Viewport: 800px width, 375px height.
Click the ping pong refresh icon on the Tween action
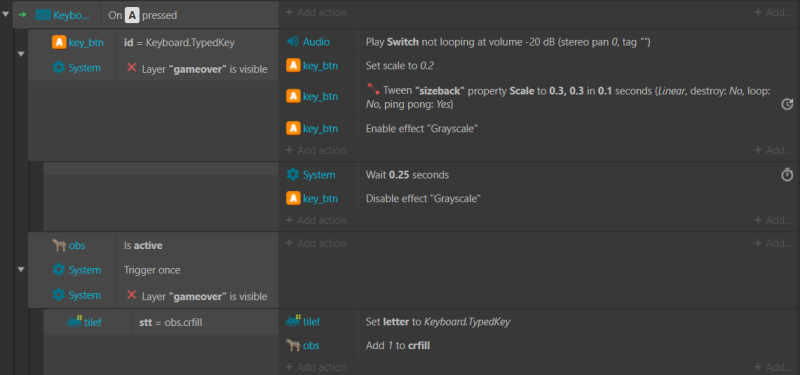[x=787, y=105]
